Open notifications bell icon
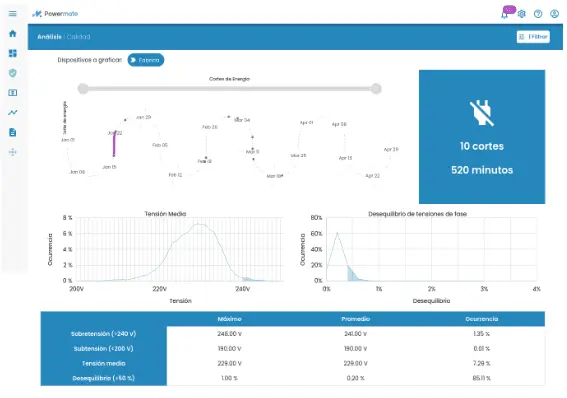Screen dimensions: 567x398 504,14
